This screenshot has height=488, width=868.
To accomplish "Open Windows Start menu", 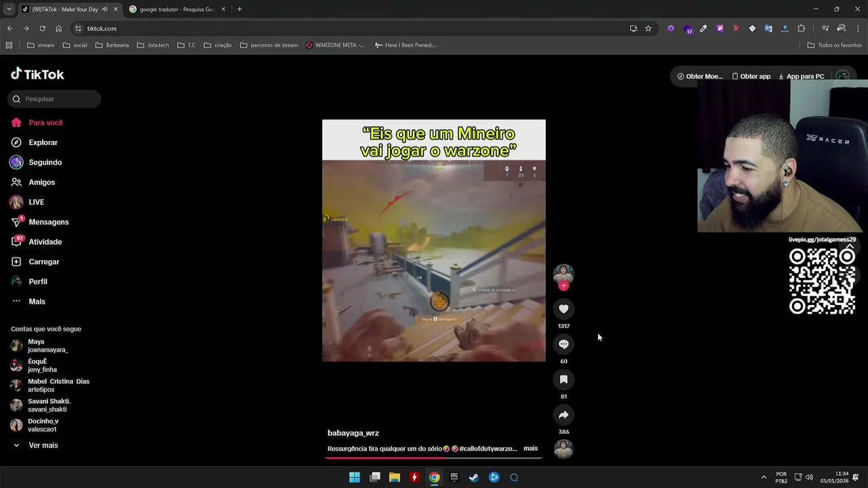I will tap(355, 477).
